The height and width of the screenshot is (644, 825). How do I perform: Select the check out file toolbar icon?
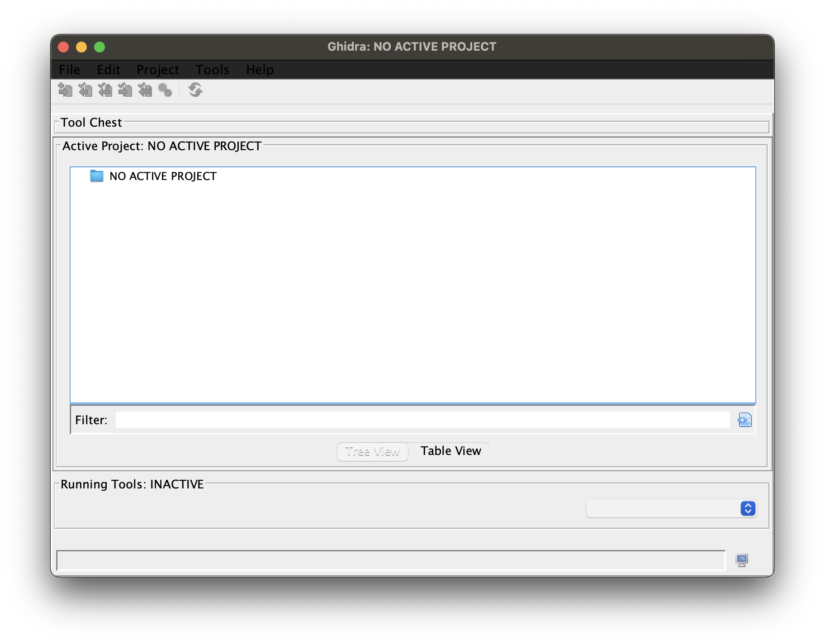86,90
